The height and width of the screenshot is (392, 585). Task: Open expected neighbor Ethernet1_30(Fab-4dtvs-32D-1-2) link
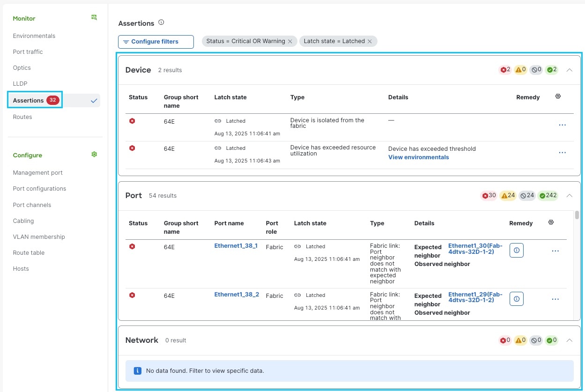tap(475, 249)
